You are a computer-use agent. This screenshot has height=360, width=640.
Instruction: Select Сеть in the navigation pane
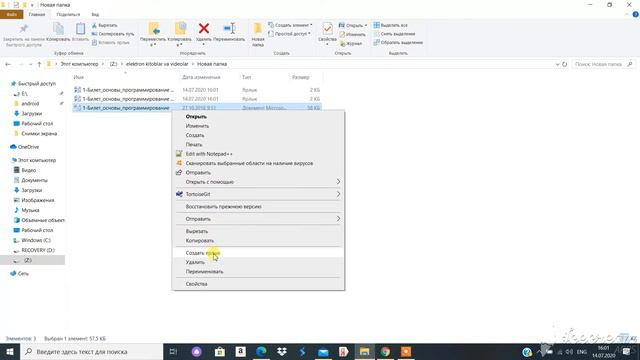coord(23,273)
